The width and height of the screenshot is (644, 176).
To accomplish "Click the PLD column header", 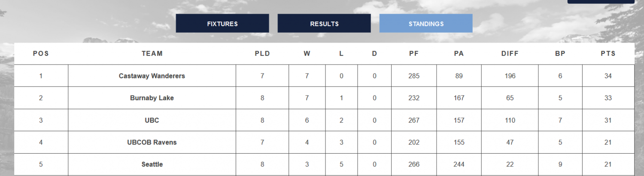I will pyautogui.click(x=262, y=54).
